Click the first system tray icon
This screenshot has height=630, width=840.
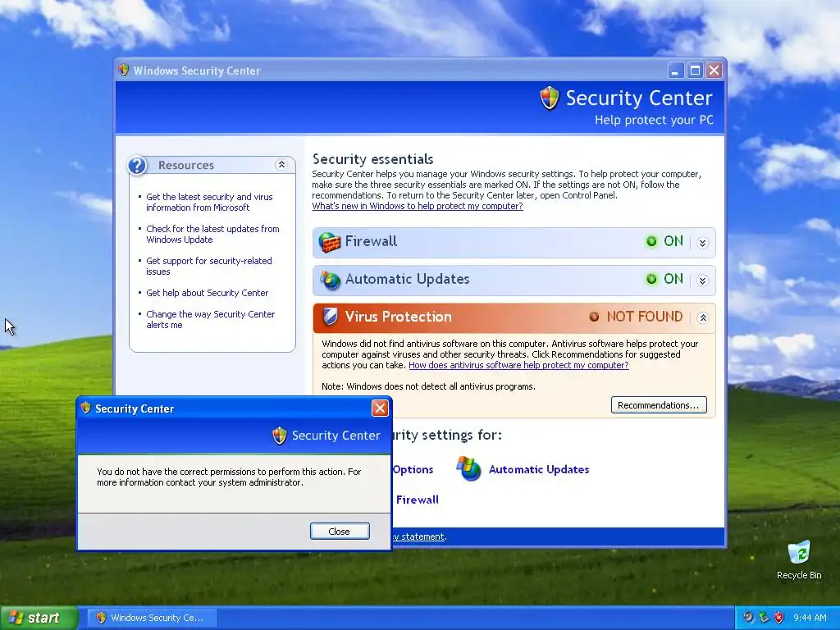[x=748, y=618]
